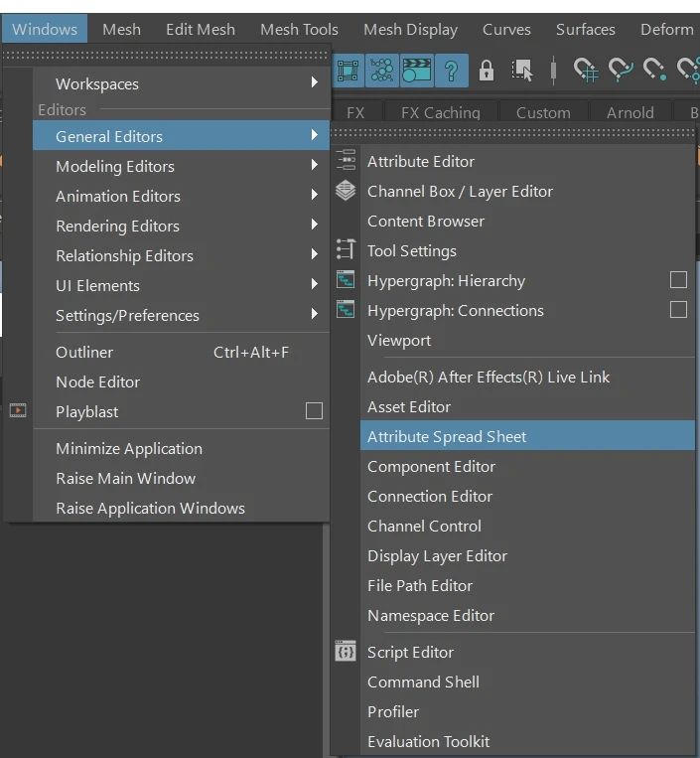Click the highlight selection mode cursor icon

coord(522,71)
